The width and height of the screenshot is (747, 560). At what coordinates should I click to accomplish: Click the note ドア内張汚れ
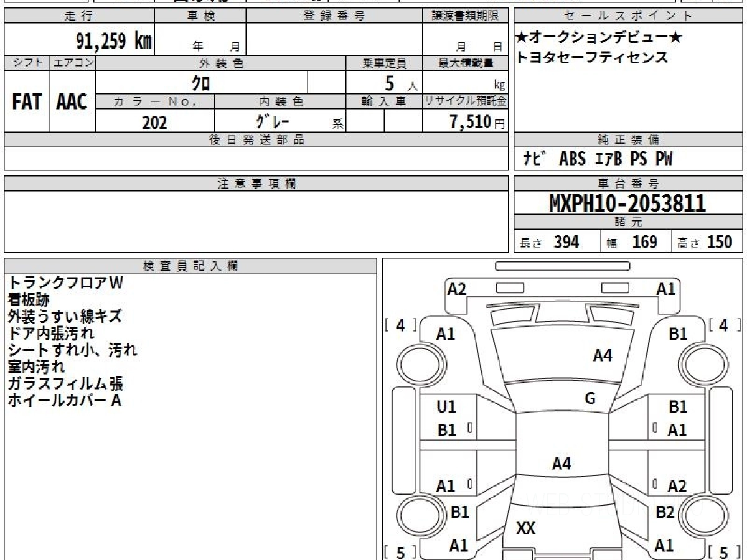51,334
